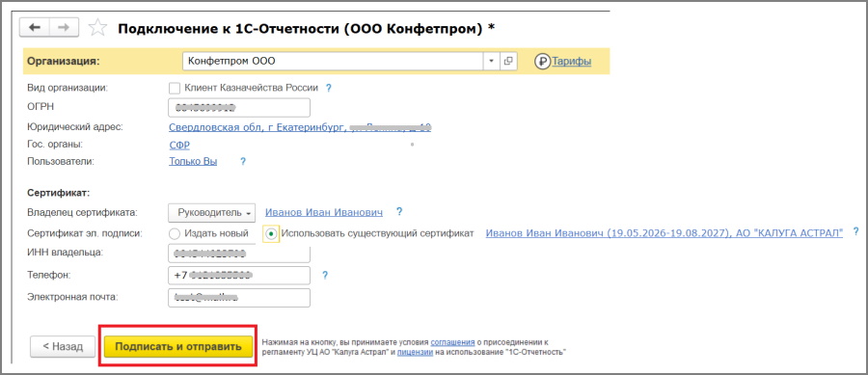Click the Сертификат эл. подписи label
Viewport: 868px width, 375px height.
(85, 233)
